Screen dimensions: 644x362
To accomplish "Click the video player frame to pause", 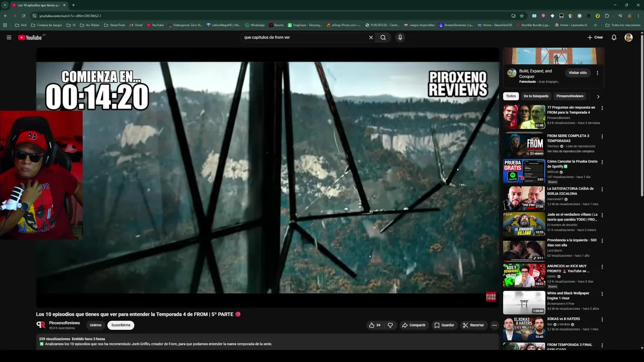I will click(x=267, y=177).
